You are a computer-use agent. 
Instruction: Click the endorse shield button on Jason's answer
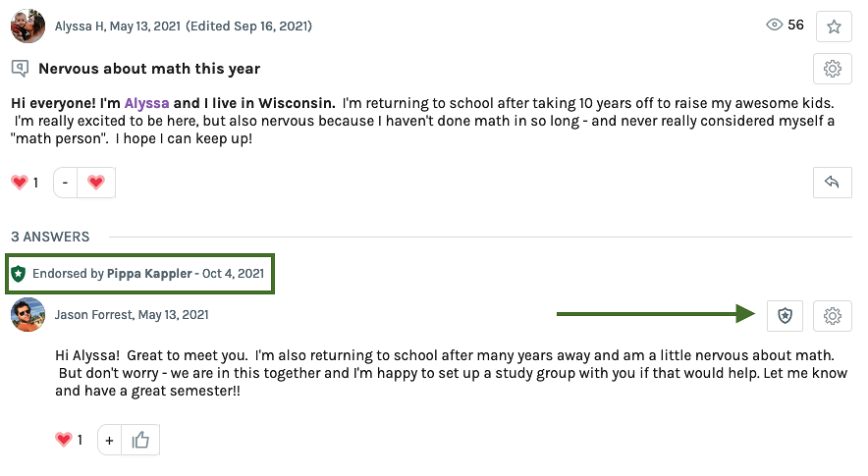coord(785,315)
